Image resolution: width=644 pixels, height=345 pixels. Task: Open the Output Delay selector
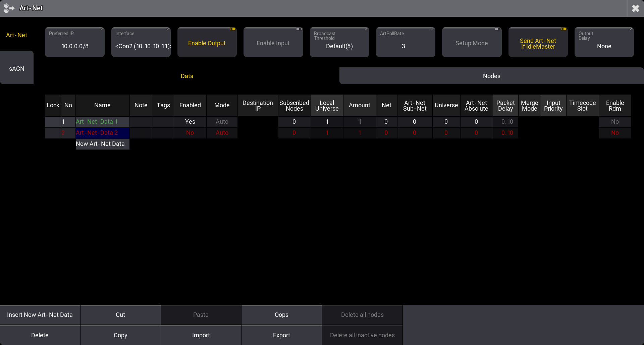(x=604, y=43)
